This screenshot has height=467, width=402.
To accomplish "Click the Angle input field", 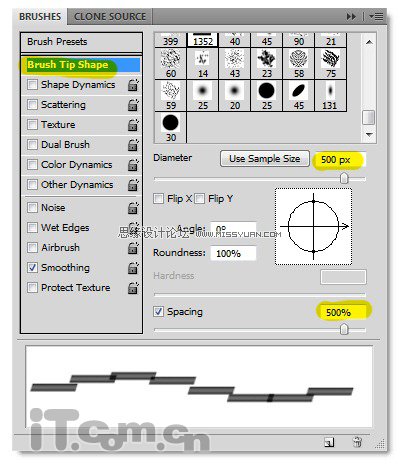I will tap(233, 229).
